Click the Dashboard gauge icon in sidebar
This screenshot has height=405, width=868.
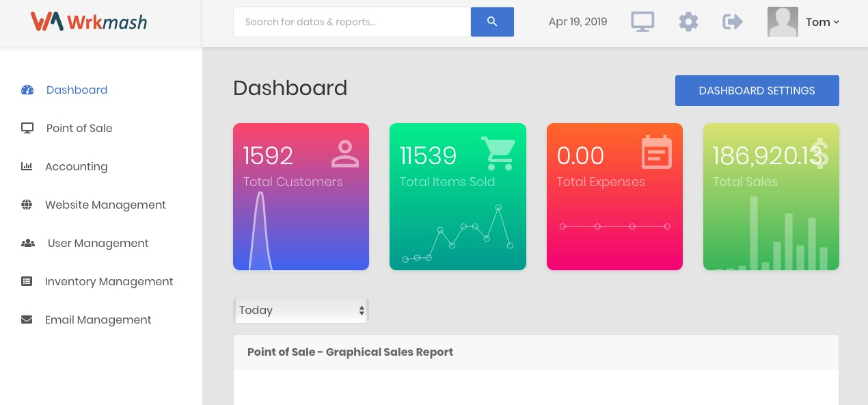click(x=27, y=90)
